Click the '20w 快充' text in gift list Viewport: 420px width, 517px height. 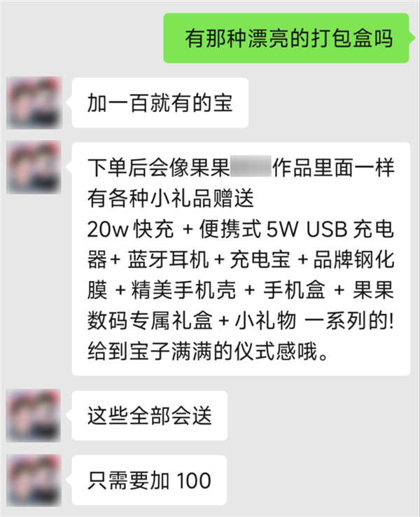130,229
